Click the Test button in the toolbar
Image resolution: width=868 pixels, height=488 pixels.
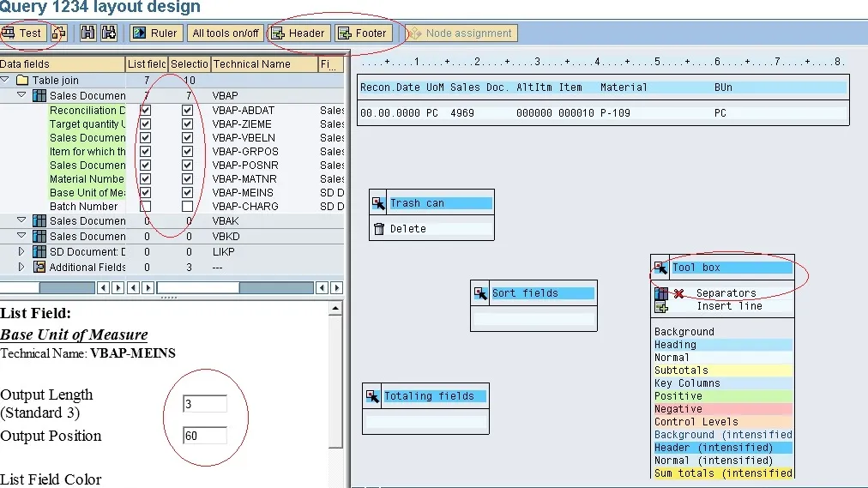point(22,33)
